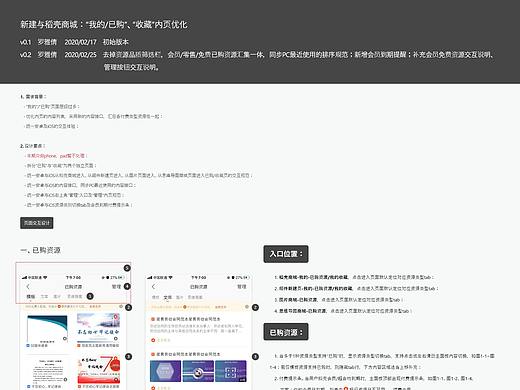Open the purple hexagon slide thumbnail
Viewport: 520px width, 390px height.
click(x=165, y=371)
